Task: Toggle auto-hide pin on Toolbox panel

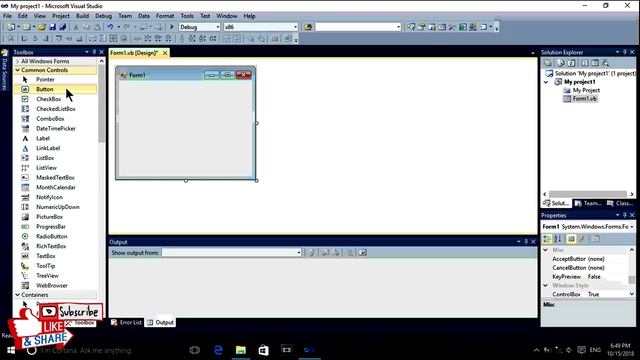Action: [x=94, y=52]
